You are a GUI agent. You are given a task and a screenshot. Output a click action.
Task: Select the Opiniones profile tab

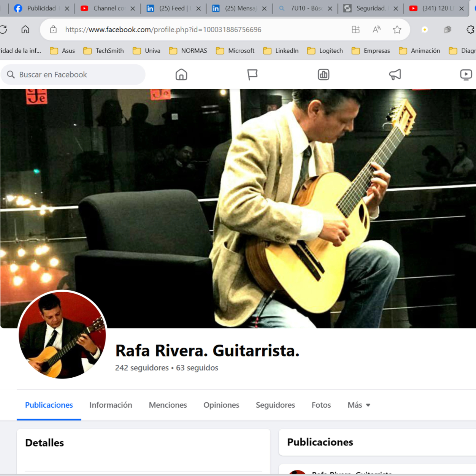(221, 405)
